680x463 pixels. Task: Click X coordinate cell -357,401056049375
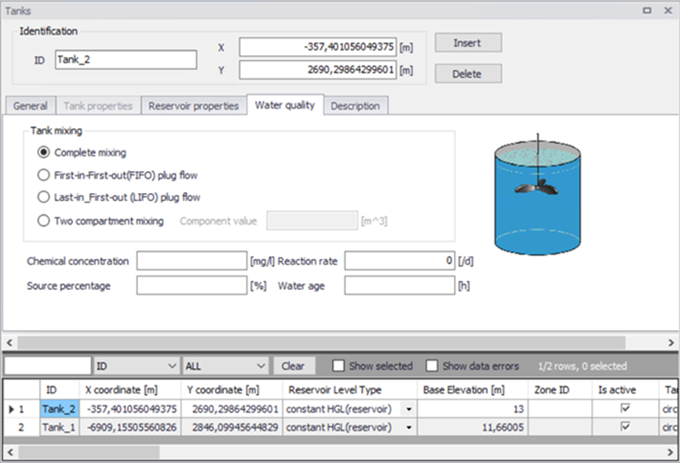click(x=130, y=409)
